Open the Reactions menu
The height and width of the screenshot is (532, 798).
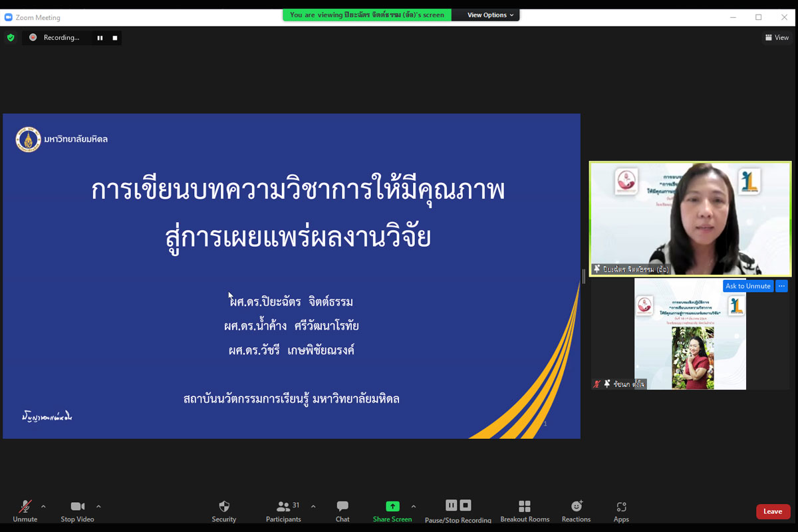tap(576, 507)
